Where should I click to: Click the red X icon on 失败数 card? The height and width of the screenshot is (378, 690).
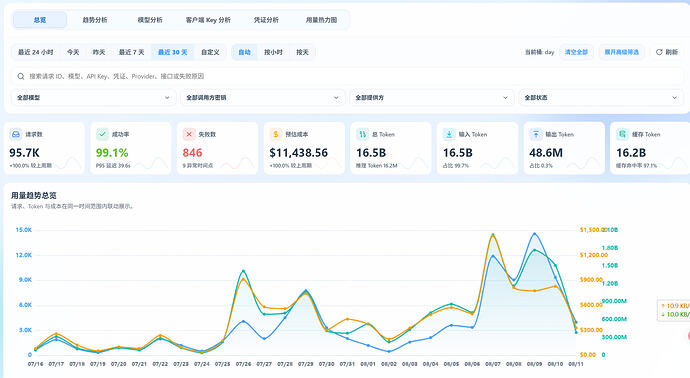pos(189,134)
